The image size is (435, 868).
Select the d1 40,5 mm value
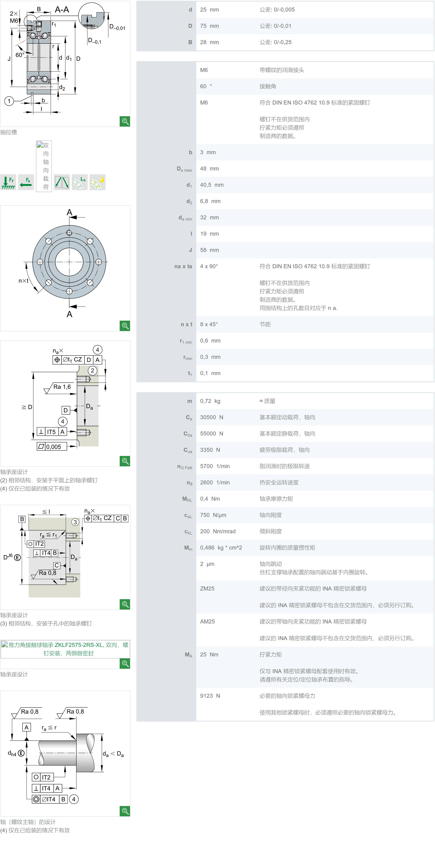tap(212, 185)
